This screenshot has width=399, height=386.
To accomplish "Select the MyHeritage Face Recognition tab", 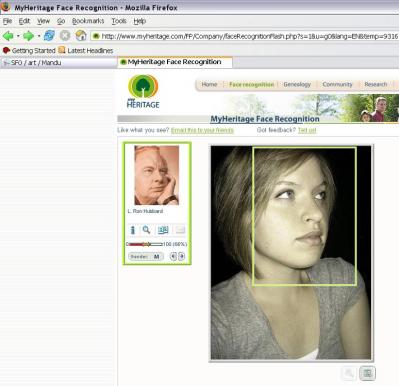I will (175, 62).
